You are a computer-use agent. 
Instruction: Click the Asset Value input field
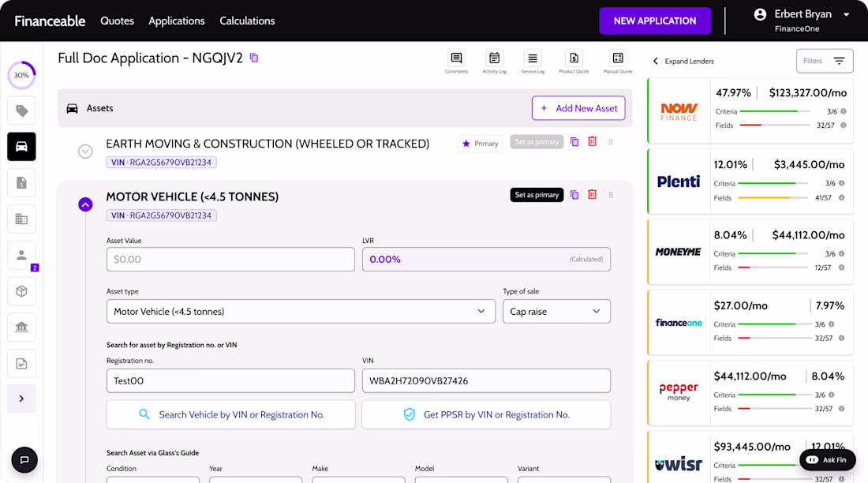coord(231,259)
